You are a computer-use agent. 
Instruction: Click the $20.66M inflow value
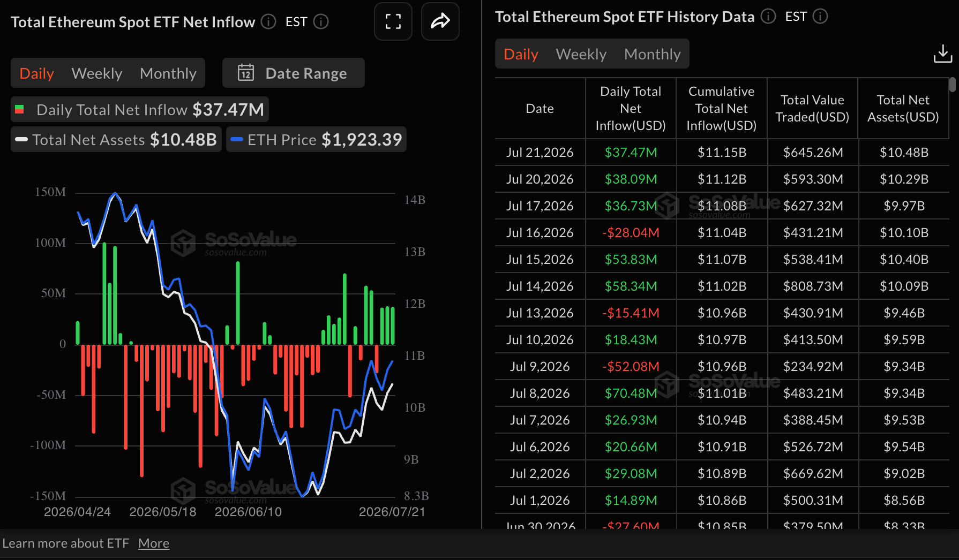click(631, 447)
